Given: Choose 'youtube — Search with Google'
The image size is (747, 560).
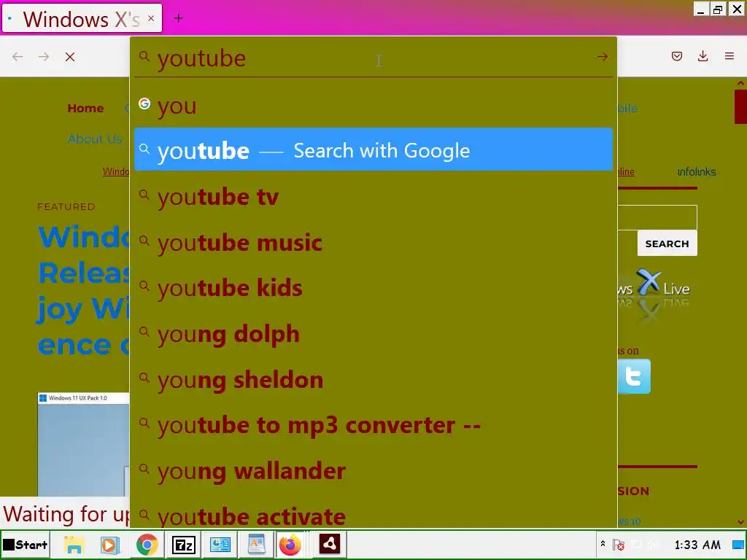Looking at the screenshot, I should tap(373, 149).
